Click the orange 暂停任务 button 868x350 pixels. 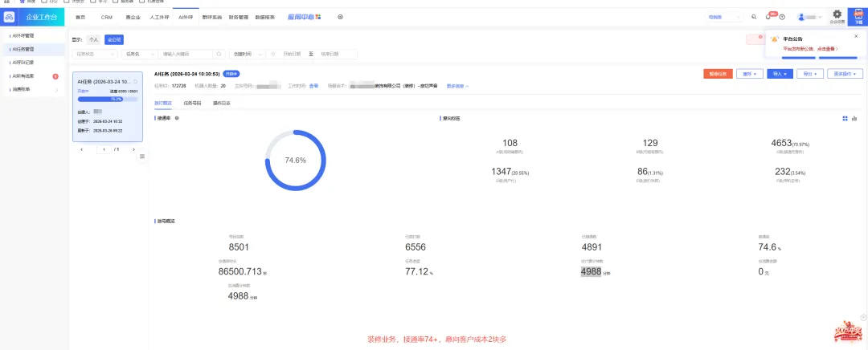coord(719,74)
